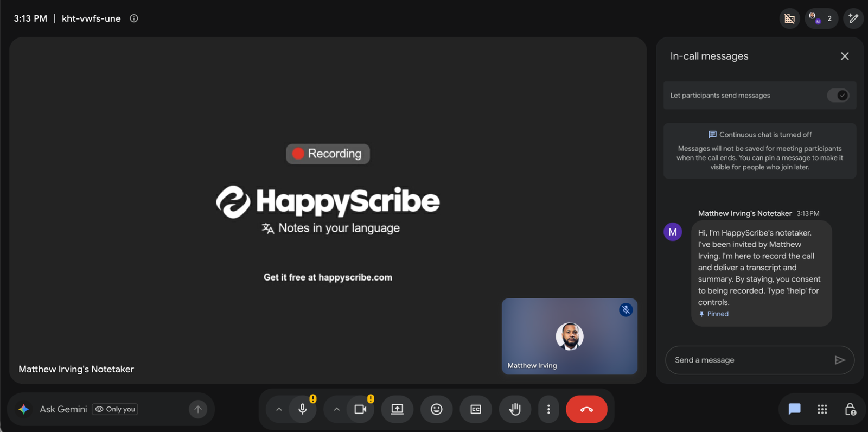Click the M avatar of the Notetaker
Viewport: 868px width, 432px height.
tap(673, 232)
